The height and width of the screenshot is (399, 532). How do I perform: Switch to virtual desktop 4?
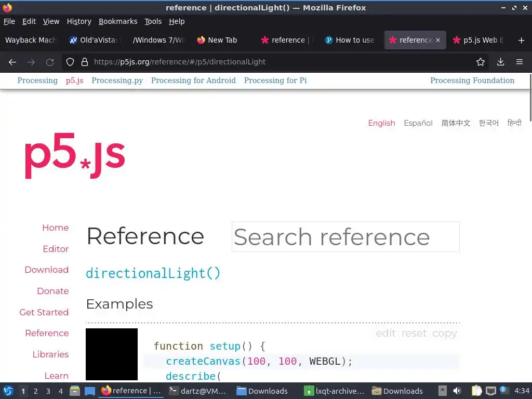pyautogui.click(x=61, y=391)
